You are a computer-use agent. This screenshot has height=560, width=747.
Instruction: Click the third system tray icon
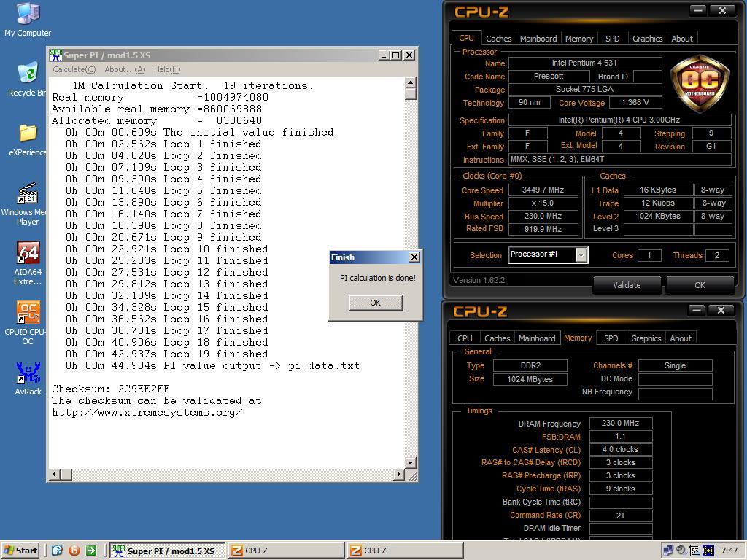(694, 551)
